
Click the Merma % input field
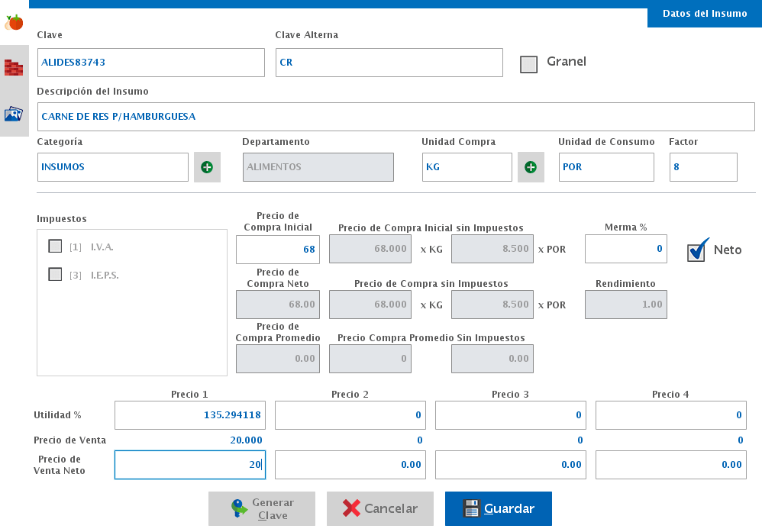(625, 249)
